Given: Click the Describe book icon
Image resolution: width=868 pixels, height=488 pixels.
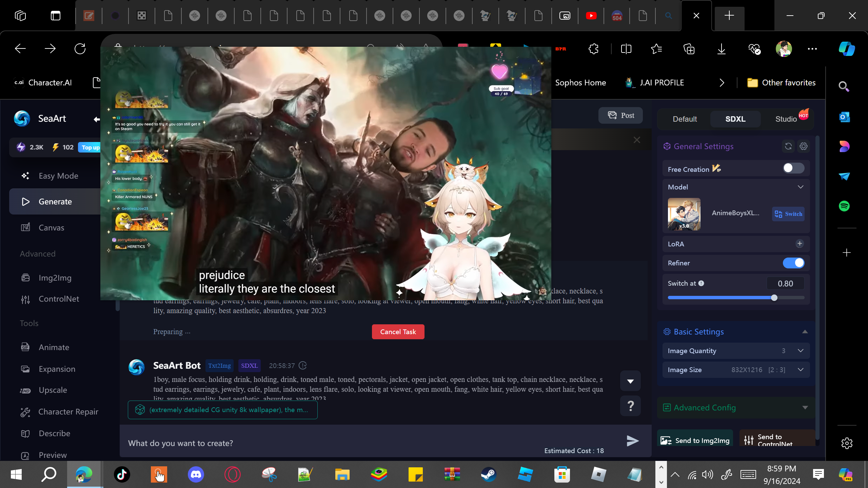Looking at the screenshot, I should tap(25, 433).
